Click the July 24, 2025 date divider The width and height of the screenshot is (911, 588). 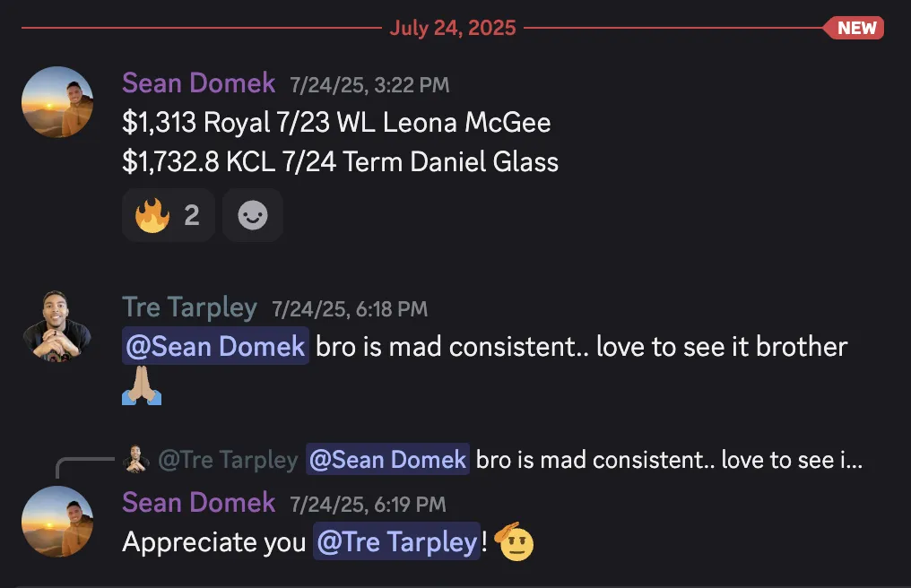coord(453,28)
